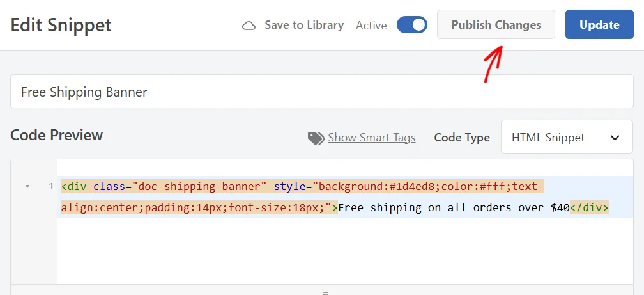Click the smart tags tag icon
This screenshot has width=644, height=295.
click(316, 138)
